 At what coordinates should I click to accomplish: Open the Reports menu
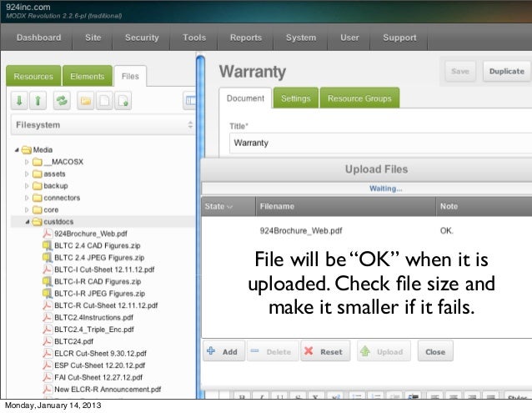[246, 38]
